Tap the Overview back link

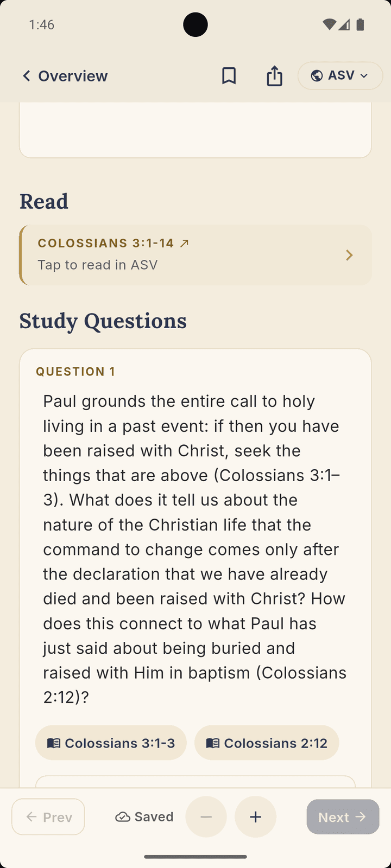[x=64, y=76]
